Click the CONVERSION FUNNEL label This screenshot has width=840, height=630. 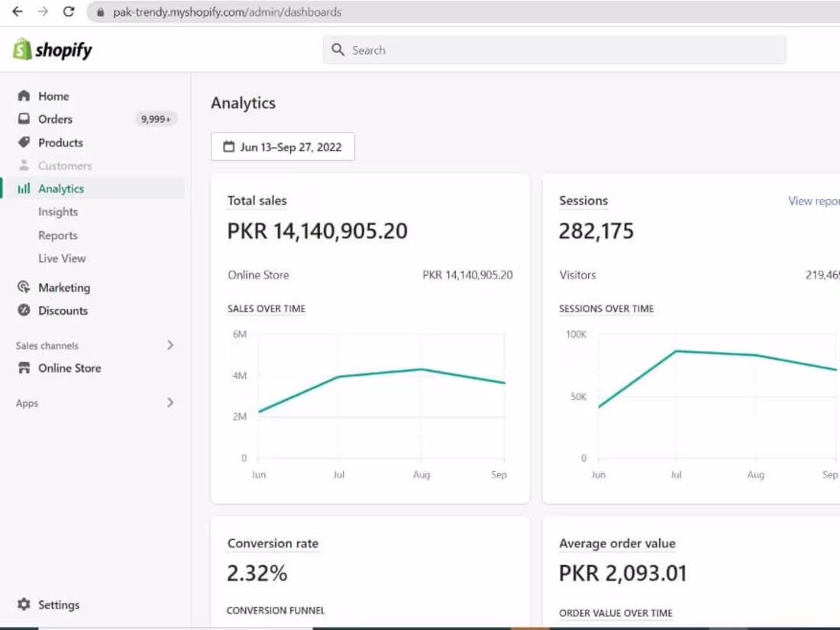coord(276,610)
